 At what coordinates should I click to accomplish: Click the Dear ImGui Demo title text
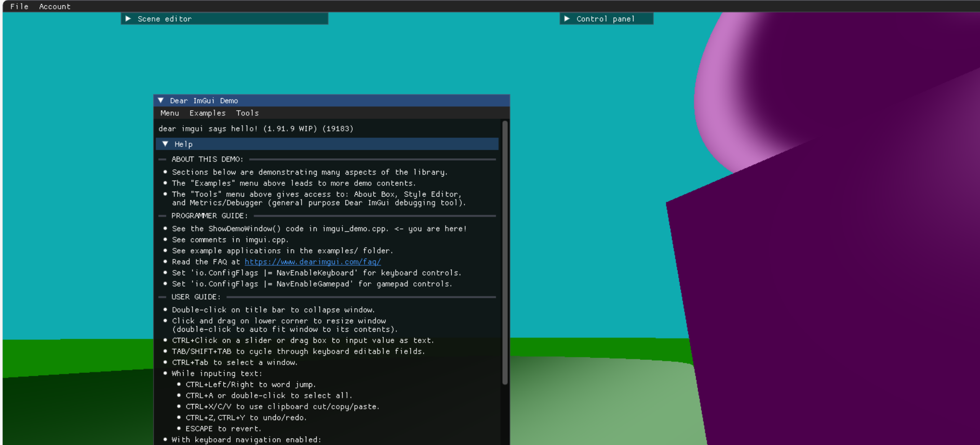204,101
